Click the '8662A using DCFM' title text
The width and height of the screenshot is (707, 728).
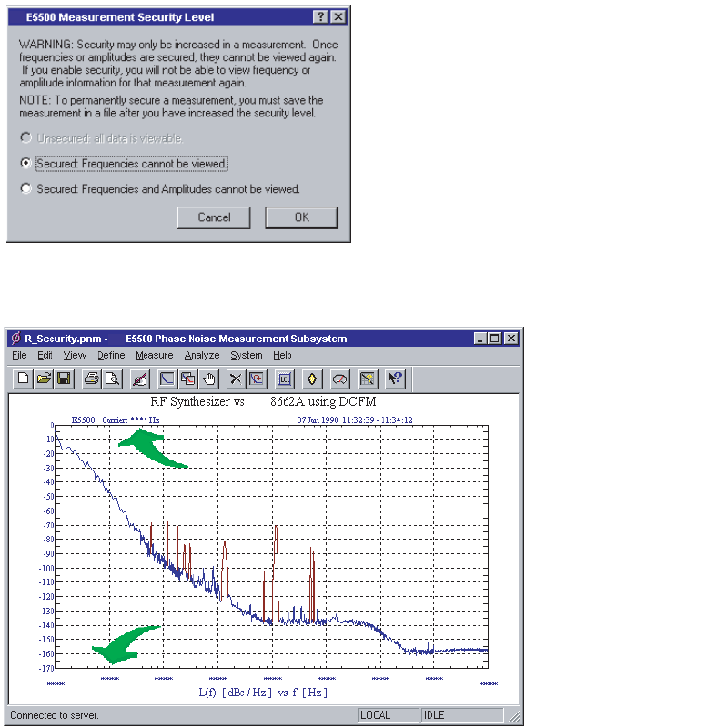pos(323,401)
